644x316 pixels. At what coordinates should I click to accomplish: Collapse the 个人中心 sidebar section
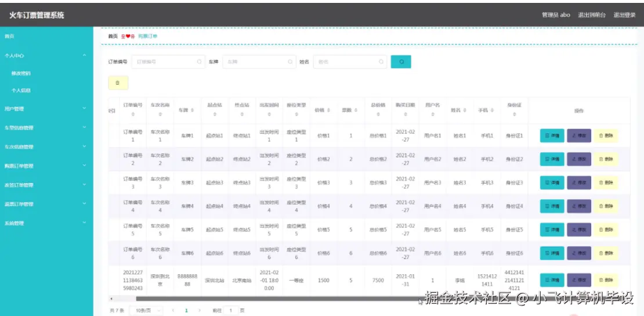pos(46,55)
